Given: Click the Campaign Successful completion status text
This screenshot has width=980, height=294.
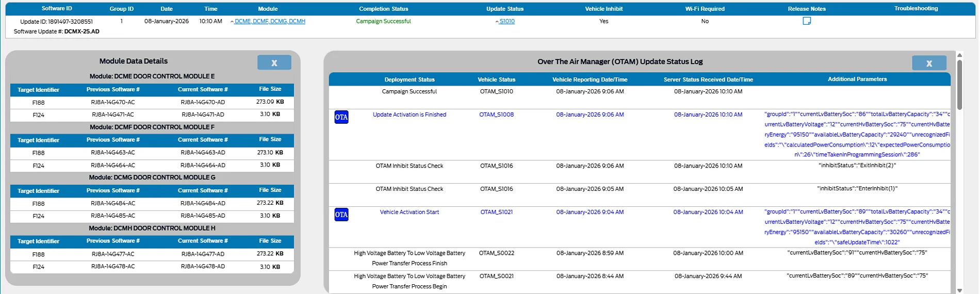Looking at the screenshot, I should [383, 21].
